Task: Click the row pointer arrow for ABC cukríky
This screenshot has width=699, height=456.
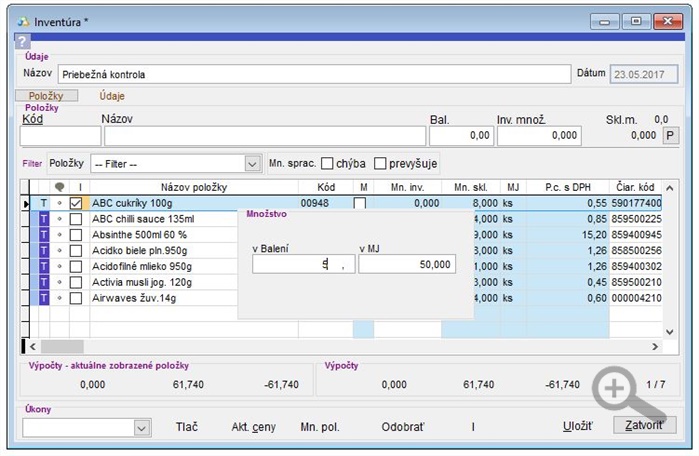Action: pos(26,204)
